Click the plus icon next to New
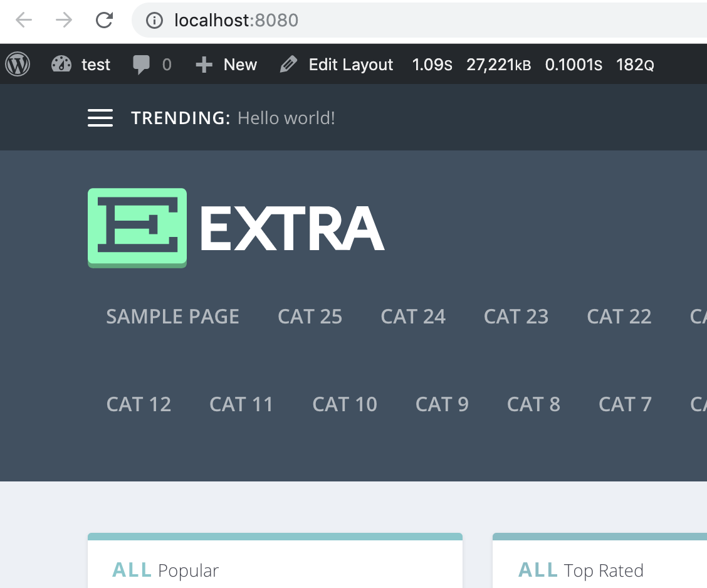This screenshot has width=707, height=588. click(x=204, y=65)
